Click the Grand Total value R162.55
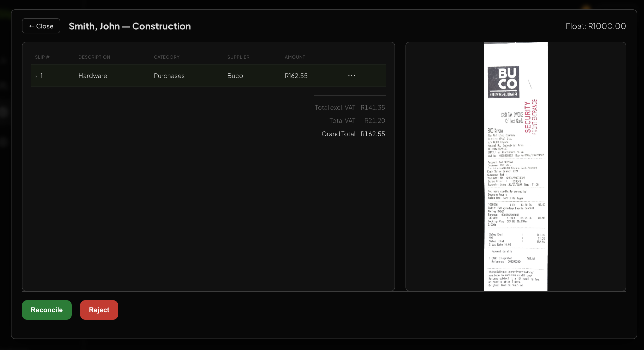The width and height of the screenshot is (644, 350). [x=373, y=134]
